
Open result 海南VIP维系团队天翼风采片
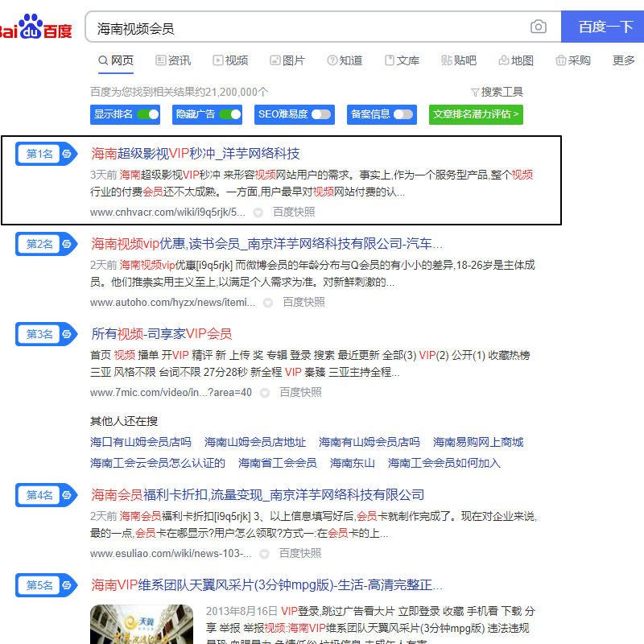click(267, 584)
